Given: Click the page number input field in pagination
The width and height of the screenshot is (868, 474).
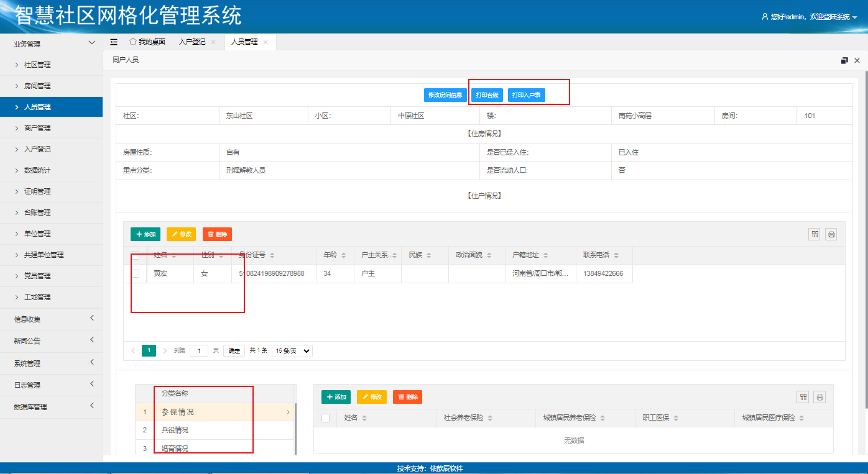Looking at the screenshot, I should pos(198,351).
